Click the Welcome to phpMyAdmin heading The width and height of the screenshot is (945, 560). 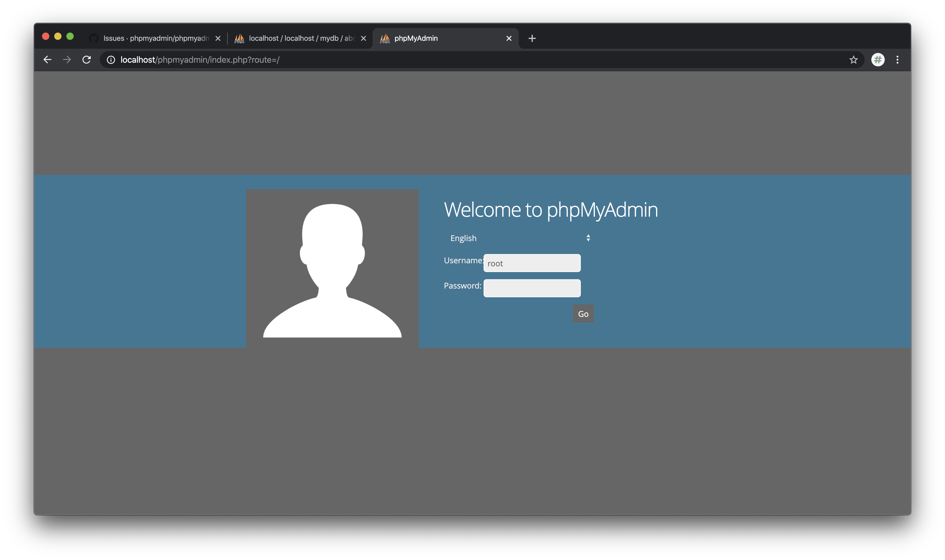click(551, 210)
